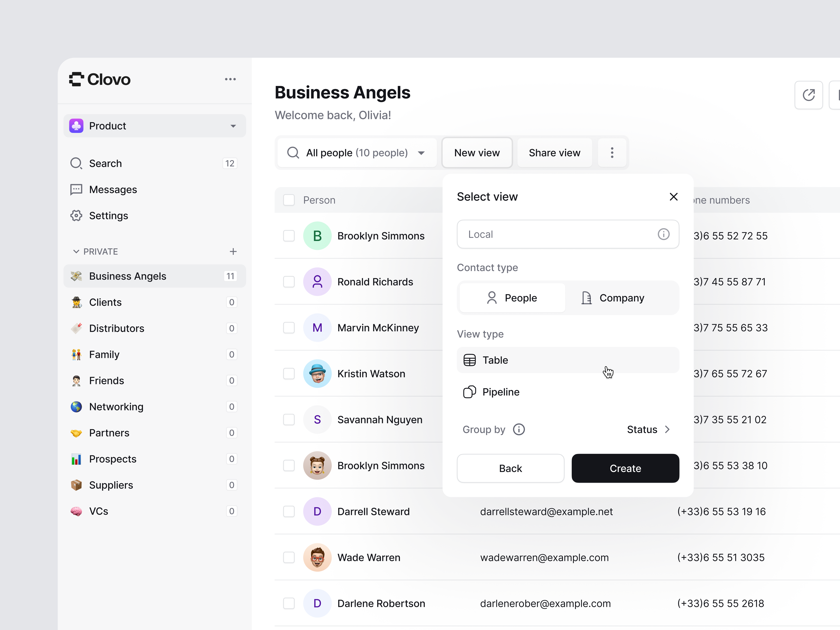Open Search from the sidebar
This screenshot has width=840, height=630.
[x=105, y=163]
